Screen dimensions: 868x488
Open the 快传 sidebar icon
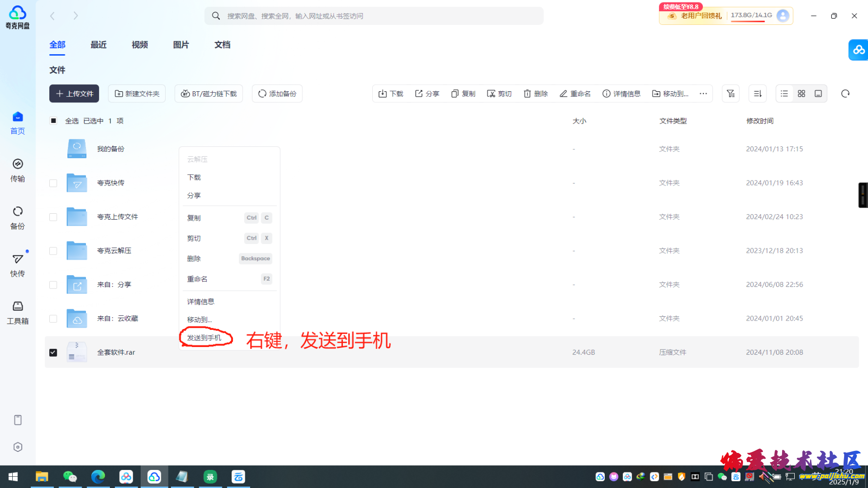18,265
